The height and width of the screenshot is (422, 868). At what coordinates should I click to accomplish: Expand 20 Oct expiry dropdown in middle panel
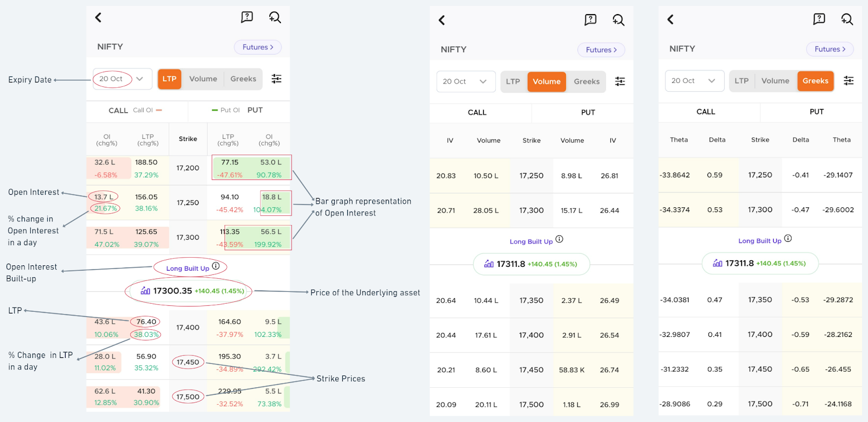pos(465,81)
